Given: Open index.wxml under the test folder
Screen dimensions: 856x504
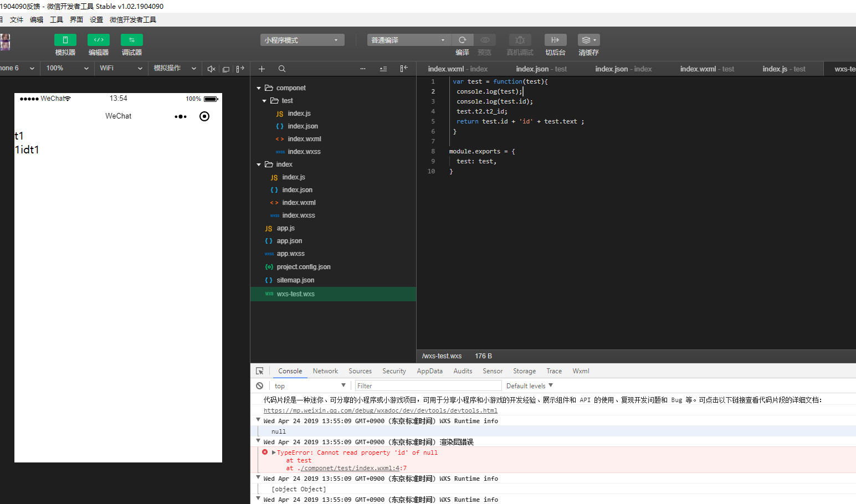Looking at the screenshot, I should 304,139.
